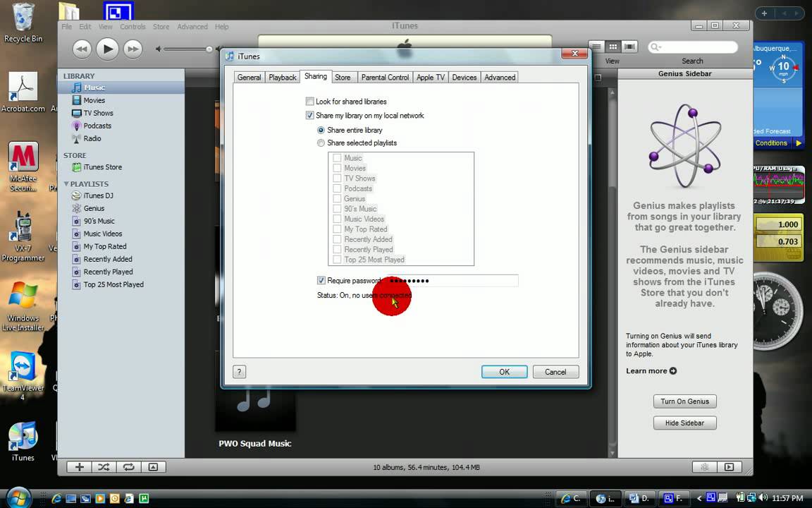Click the Next track fast-forward button
The width and height of the screenshot is (812, 508).
(133, 49)
